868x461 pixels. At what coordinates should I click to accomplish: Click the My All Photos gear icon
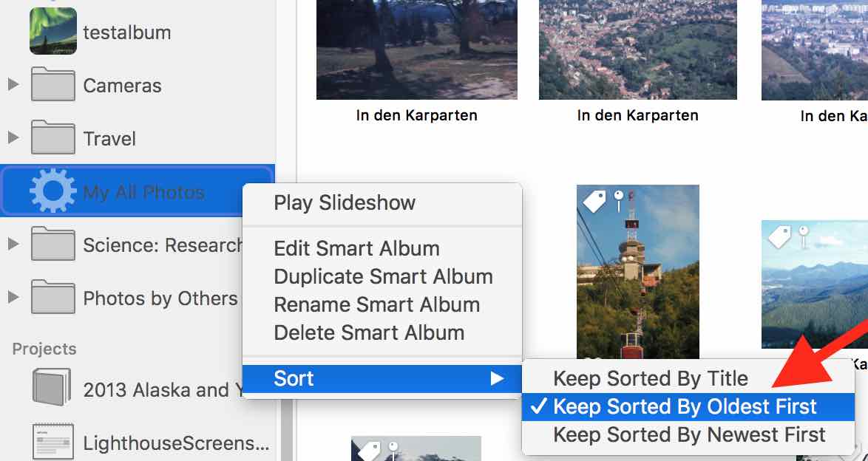tap(53, 192)
